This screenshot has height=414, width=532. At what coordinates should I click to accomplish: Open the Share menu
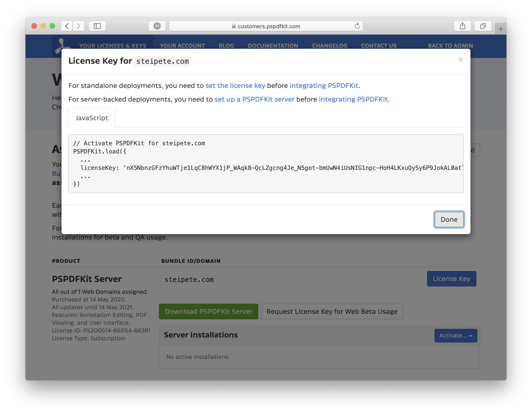pos(462,26)
